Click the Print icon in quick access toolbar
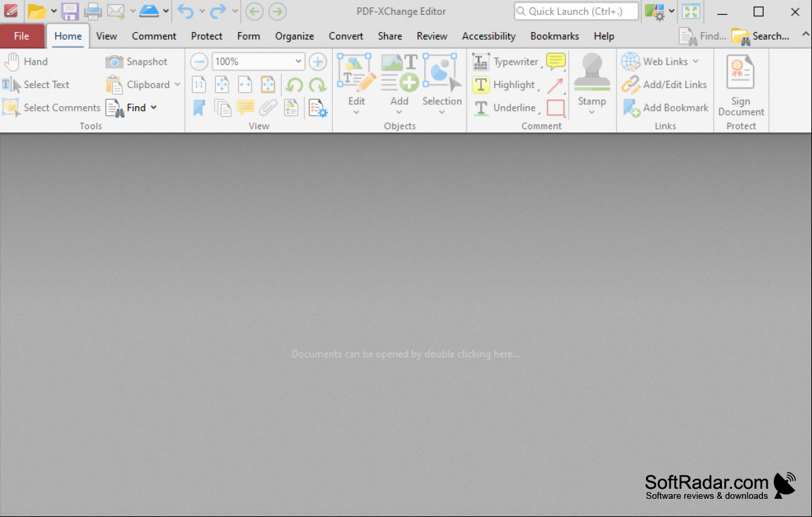Image resolution: width=812 pixels, height=517 pixels. pyautogui.click(x=93, y=11)
